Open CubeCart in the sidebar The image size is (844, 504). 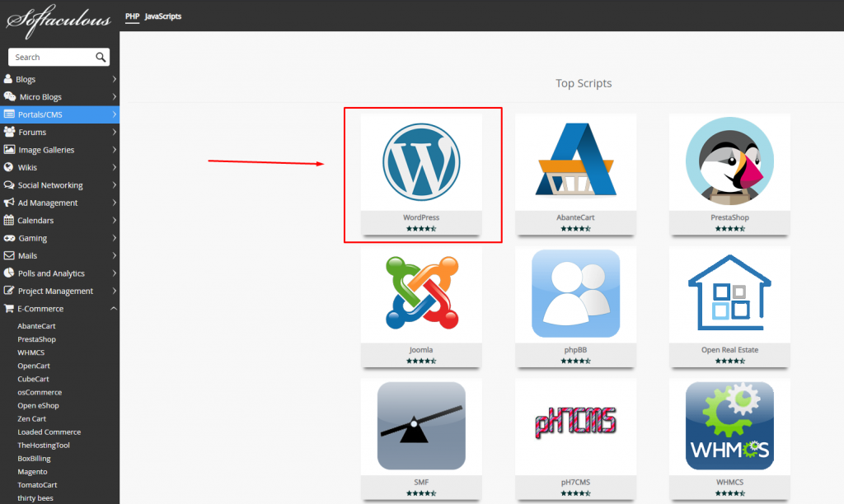[x=33, y=379]
